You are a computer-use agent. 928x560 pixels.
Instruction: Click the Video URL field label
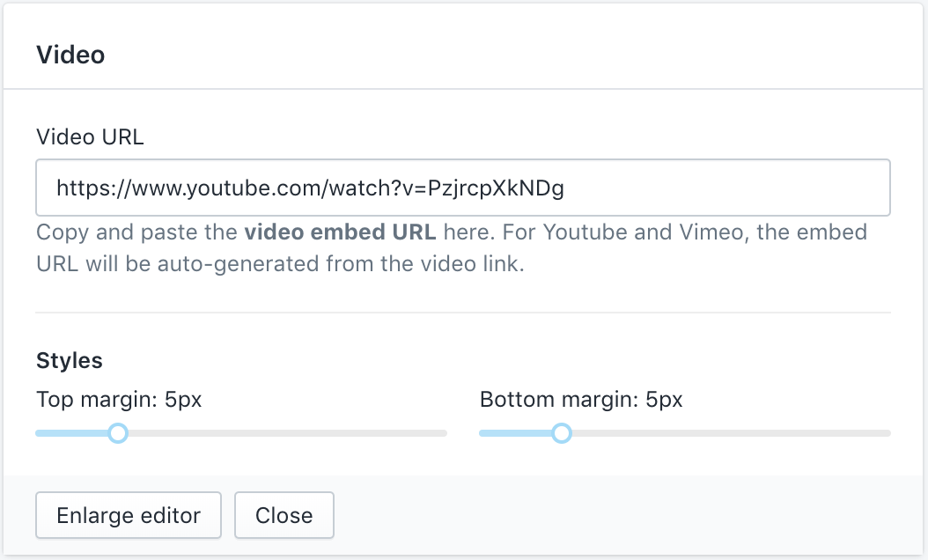(x=90, y=136)
